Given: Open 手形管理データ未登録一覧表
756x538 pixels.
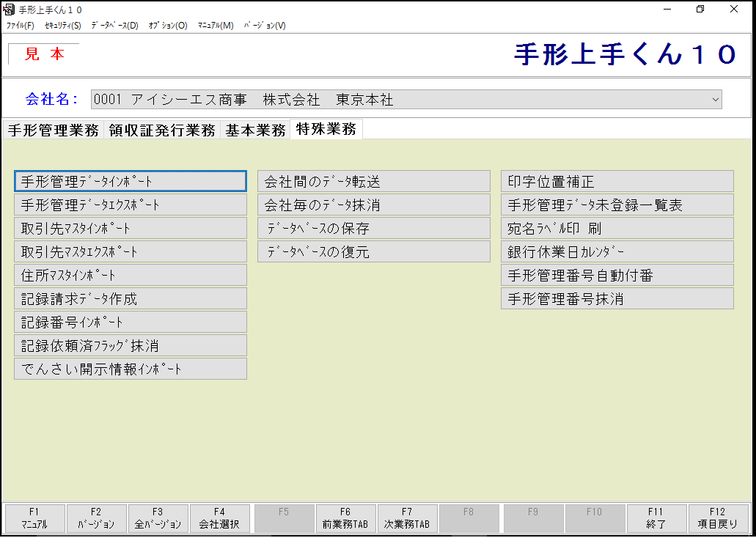Looking at the screenshot, I should pyautogui.click(x=617, y=205).
